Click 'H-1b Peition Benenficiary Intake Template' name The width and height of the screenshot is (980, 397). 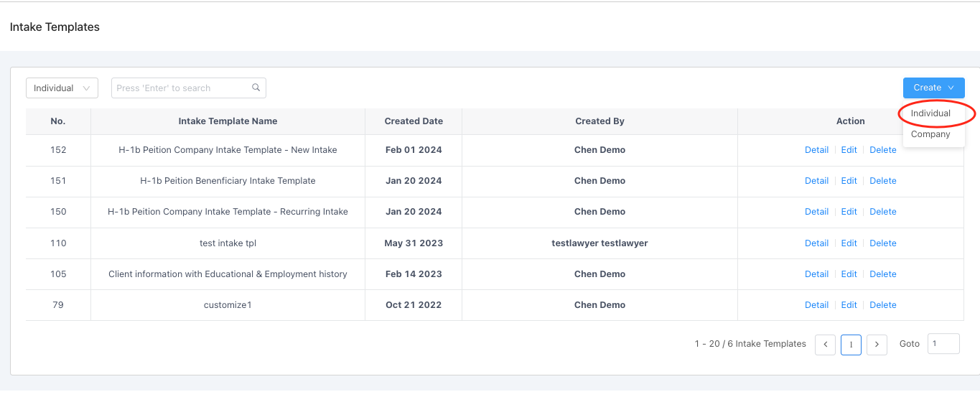(x=228, y=181)
